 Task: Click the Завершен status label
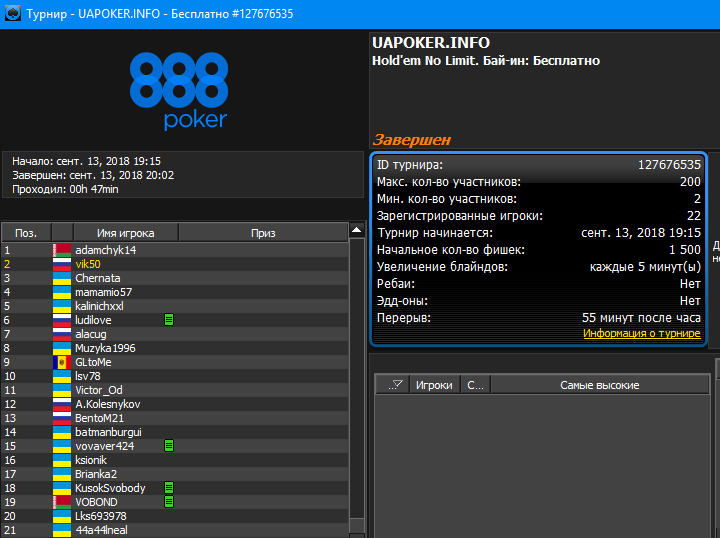(x=412, y=140)
